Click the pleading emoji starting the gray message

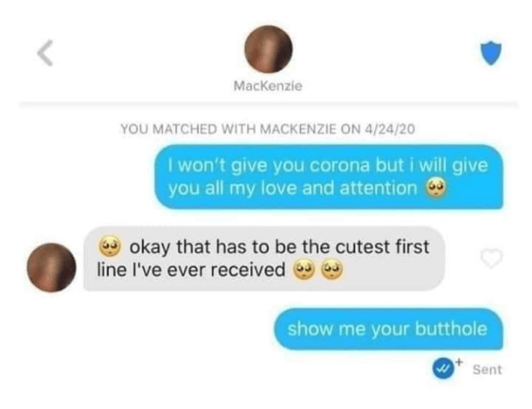click(x=109, y=246)
